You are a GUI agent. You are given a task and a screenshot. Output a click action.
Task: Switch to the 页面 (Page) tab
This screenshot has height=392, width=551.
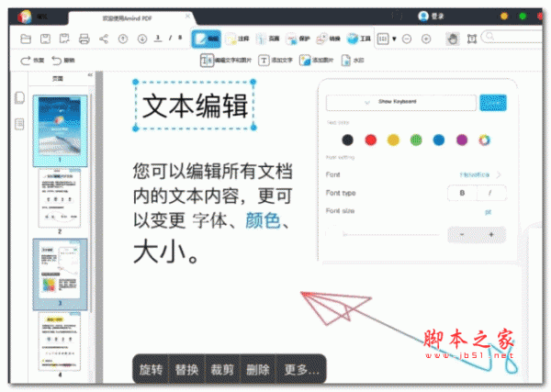tap(267, 39)
